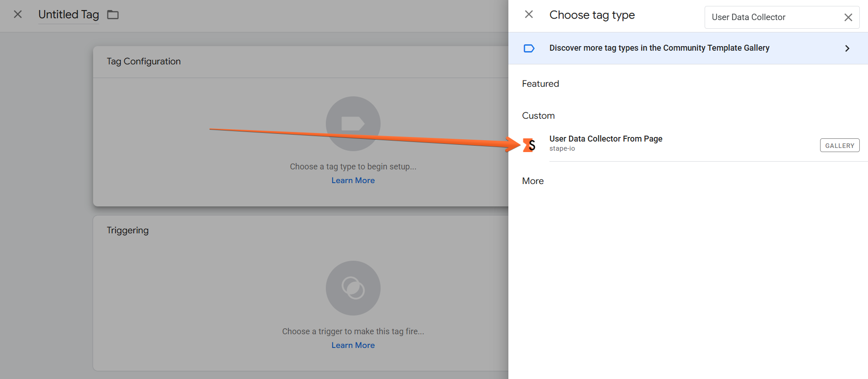Close the Untitled Tag editor
This screenshot has width=868, height=379.
pos(18,15)
